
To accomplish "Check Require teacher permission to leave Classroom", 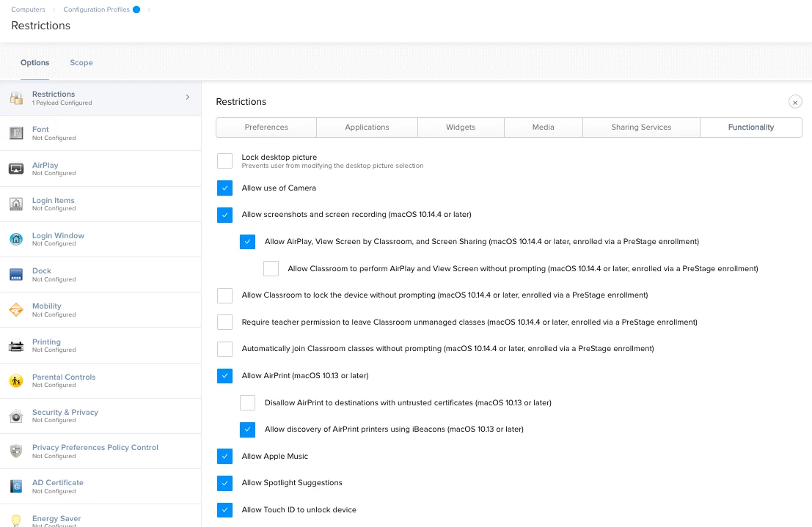I will click(x=224, y=322).
